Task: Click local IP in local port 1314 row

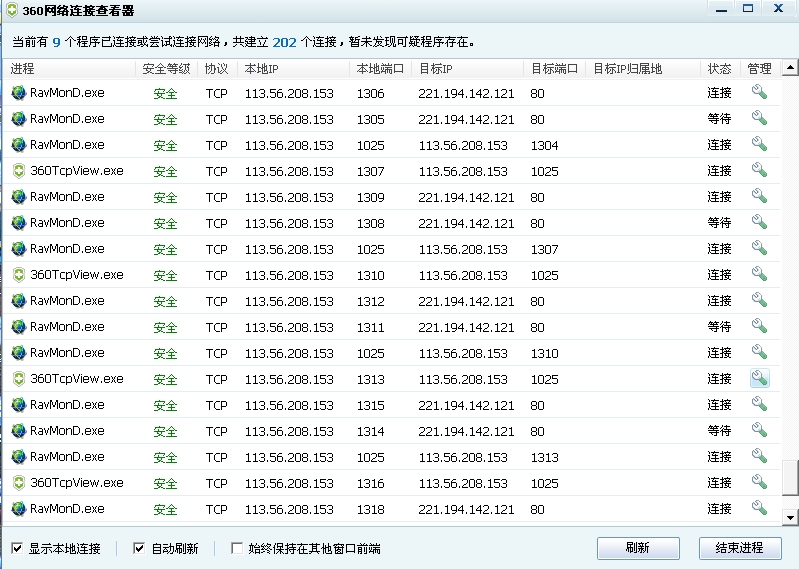Action: click(x=289, y=431)
